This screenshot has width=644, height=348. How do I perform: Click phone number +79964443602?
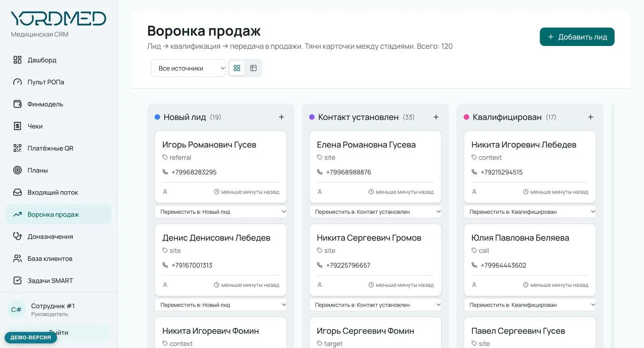pos(503,265)
